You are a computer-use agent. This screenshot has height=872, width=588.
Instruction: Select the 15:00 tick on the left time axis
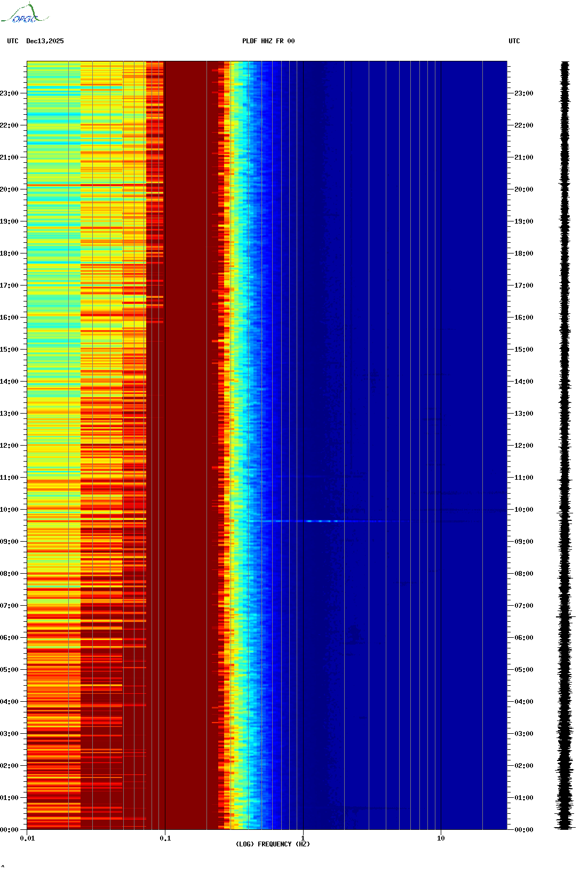click(10, 350)
